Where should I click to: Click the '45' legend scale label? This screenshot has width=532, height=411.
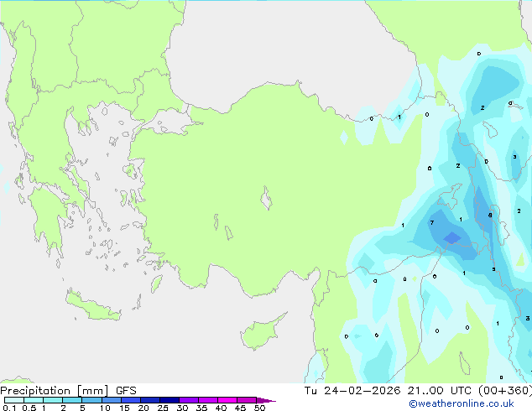pyautogui.click(x=240, y=408)
